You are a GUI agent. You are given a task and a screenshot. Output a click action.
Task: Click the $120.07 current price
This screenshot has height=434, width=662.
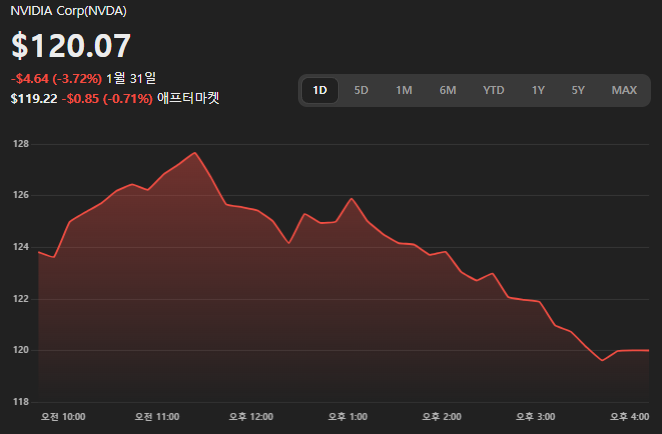coord(71,46)
